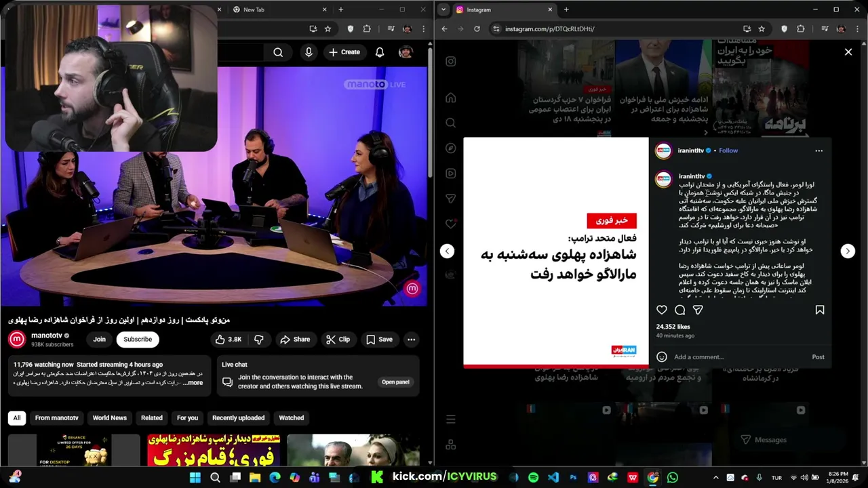
Task: Open Instagram Explore compass icon
Action: pyautogui.click(x=450, y=148)
